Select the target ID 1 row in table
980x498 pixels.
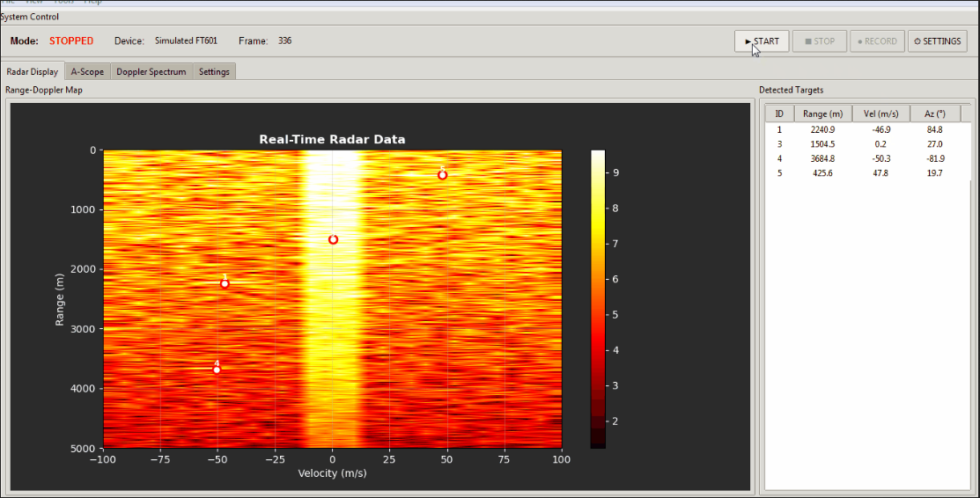point(867,130)
